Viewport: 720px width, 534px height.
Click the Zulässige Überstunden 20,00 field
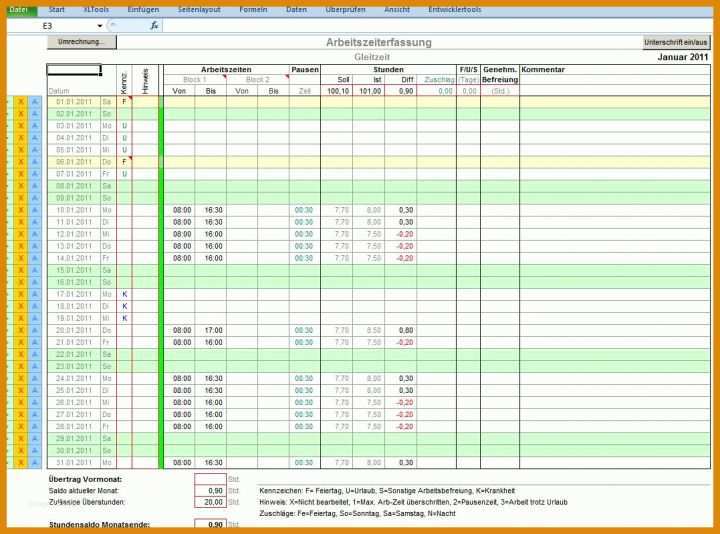pyautogui.click(x=210, y=502)
